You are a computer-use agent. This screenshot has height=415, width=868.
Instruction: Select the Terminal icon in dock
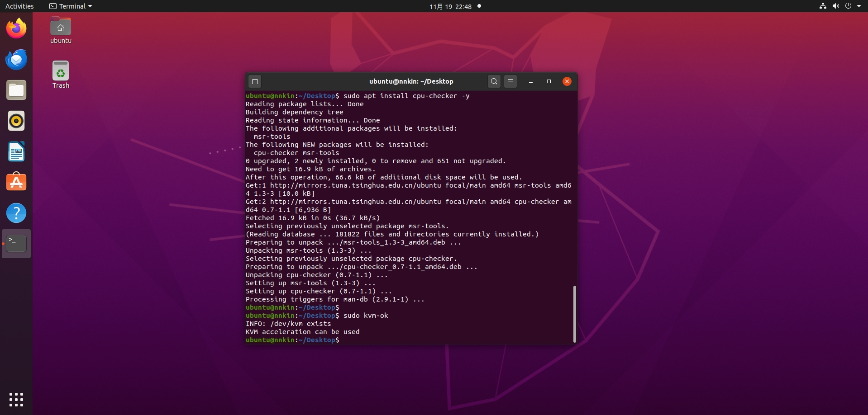tap(16, 244)
